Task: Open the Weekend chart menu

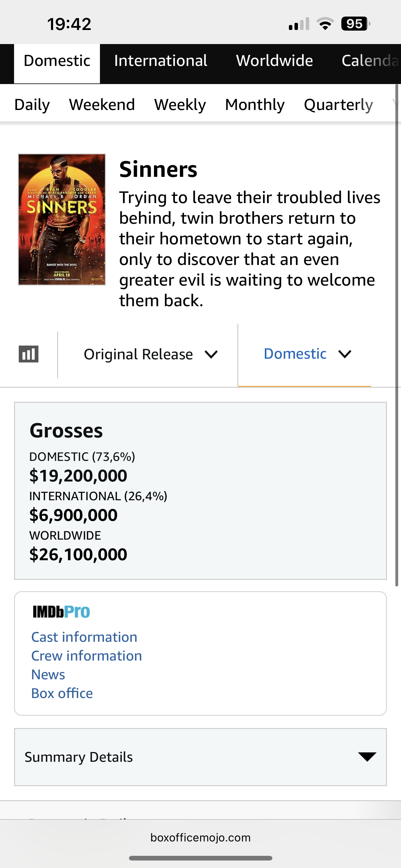Action: coord(102,104)
